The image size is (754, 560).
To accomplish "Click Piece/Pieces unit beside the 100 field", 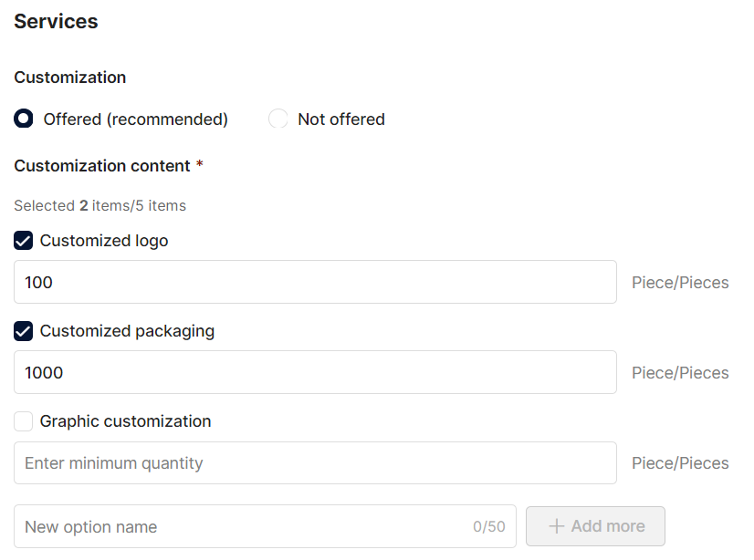I will pyautogui.click(x=680, y=283).
